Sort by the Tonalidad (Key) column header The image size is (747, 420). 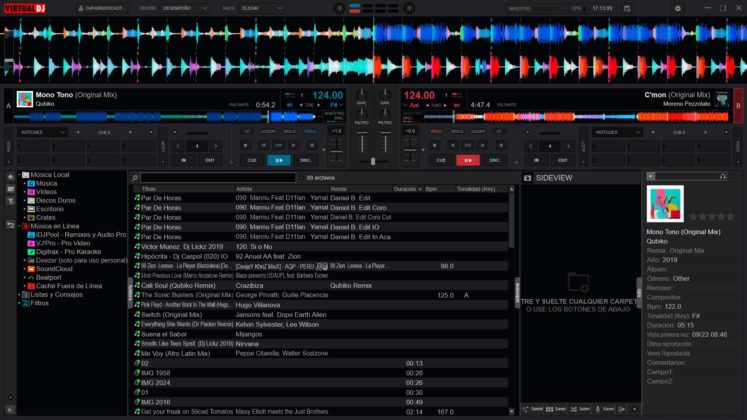(476, 189)
